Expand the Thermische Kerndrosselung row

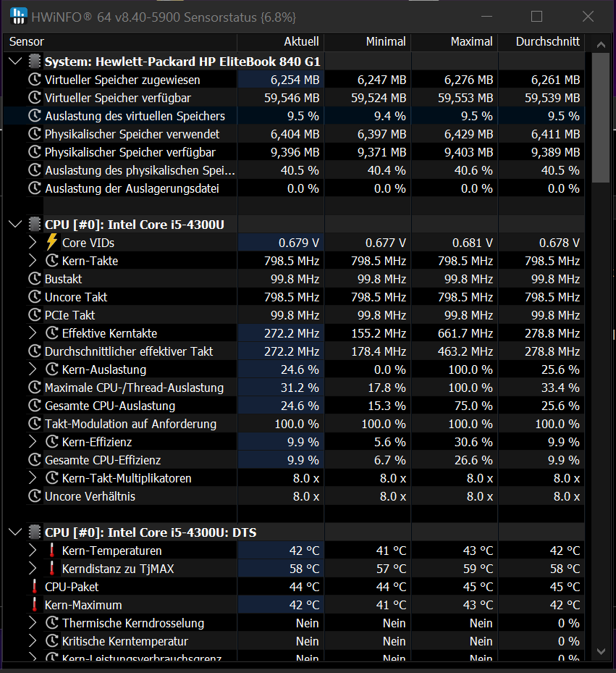(x=33, y=623)
